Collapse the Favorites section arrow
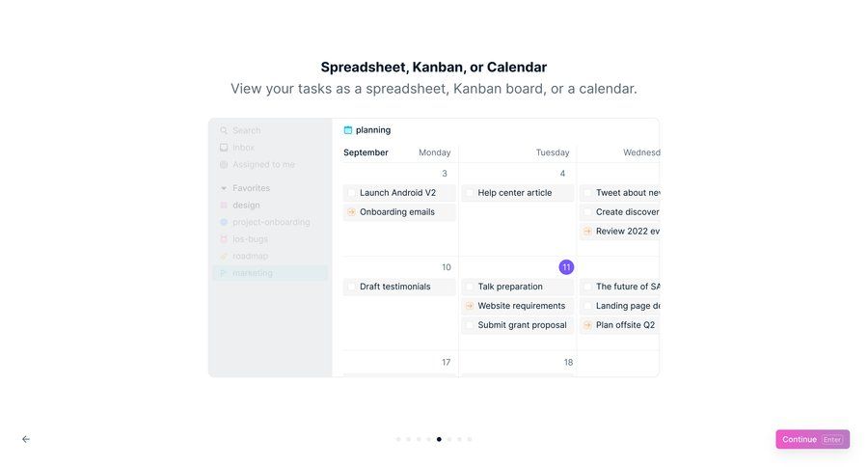 click(224, 188)
